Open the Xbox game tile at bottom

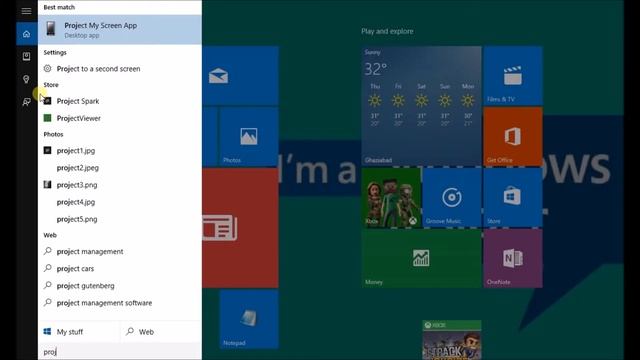[452, 340]
